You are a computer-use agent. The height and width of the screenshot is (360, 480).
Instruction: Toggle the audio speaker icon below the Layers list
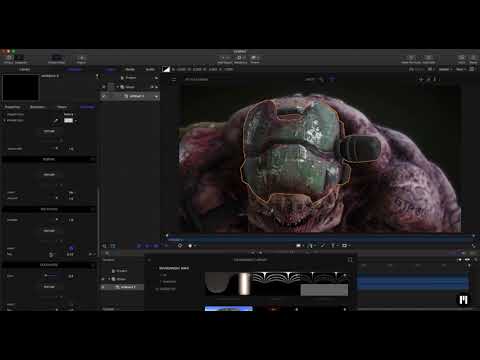click(104, 246)
